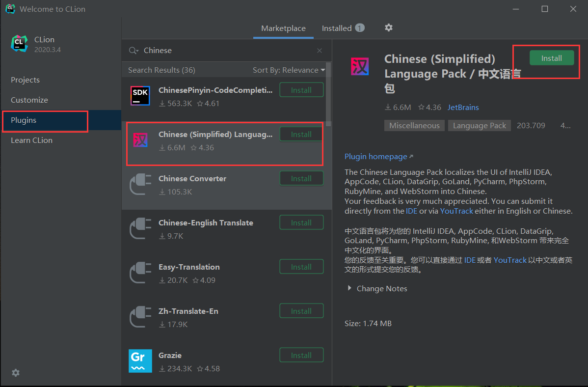Click the CLion icon in the title bar
This screenshot has width=588, height=387.
(x=10, y=9)
